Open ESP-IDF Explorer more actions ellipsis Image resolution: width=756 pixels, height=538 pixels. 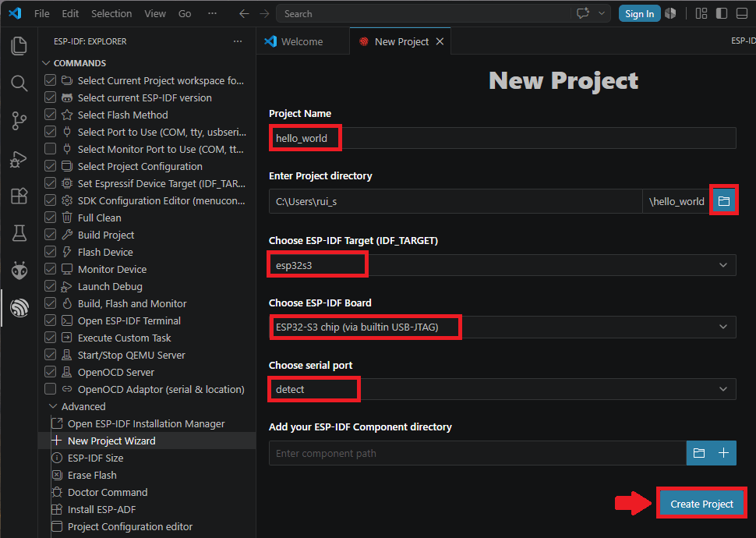click(x=238, y=41)
